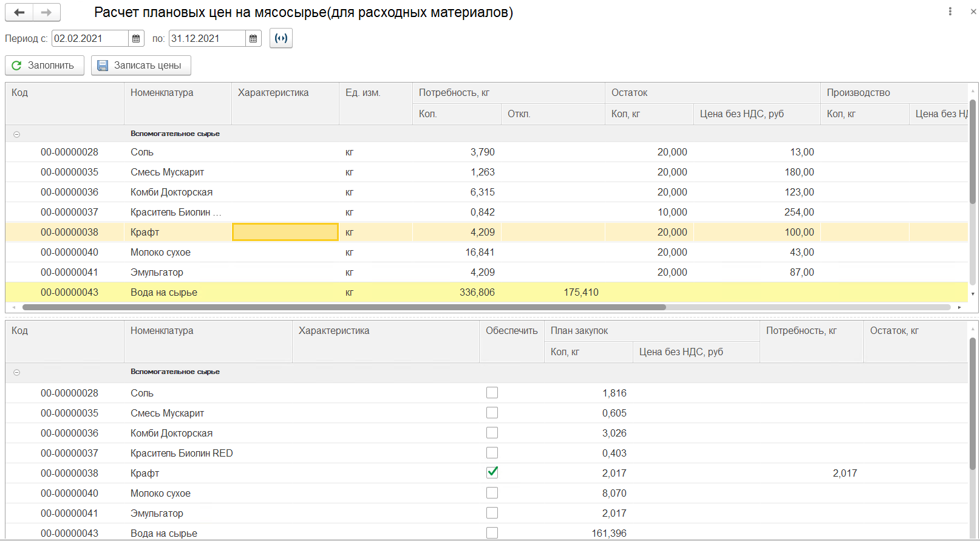The height and width of the screenshot is (541, 980).
Task: Click the lower table vertical scrollbar
Action: click(973, 404)
